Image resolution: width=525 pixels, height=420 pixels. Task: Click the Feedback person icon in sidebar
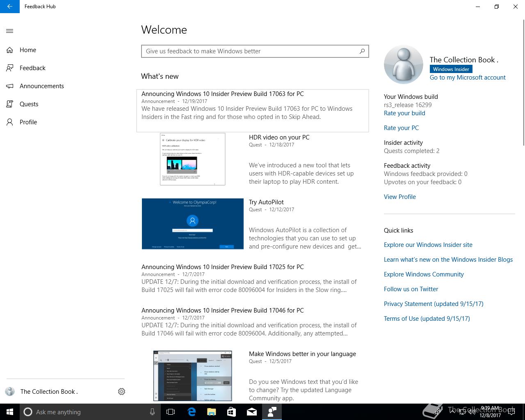(10, 68)
